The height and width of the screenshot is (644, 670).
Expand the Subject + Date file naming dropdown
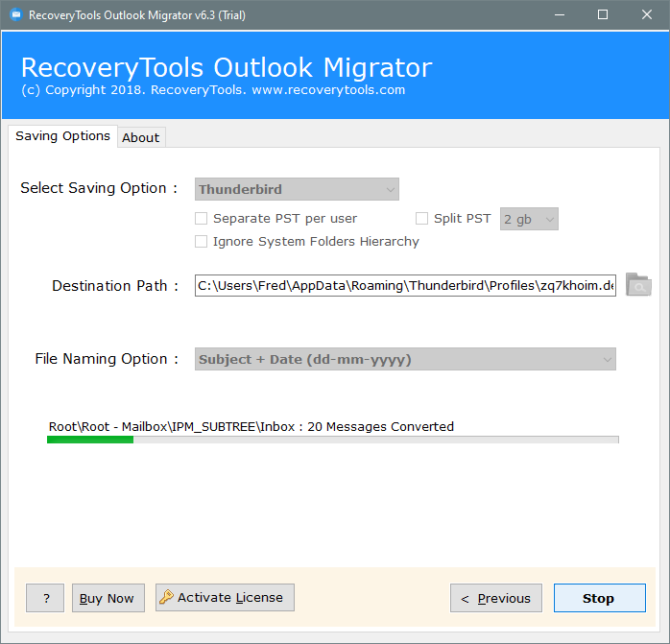(x=405, y=359)
